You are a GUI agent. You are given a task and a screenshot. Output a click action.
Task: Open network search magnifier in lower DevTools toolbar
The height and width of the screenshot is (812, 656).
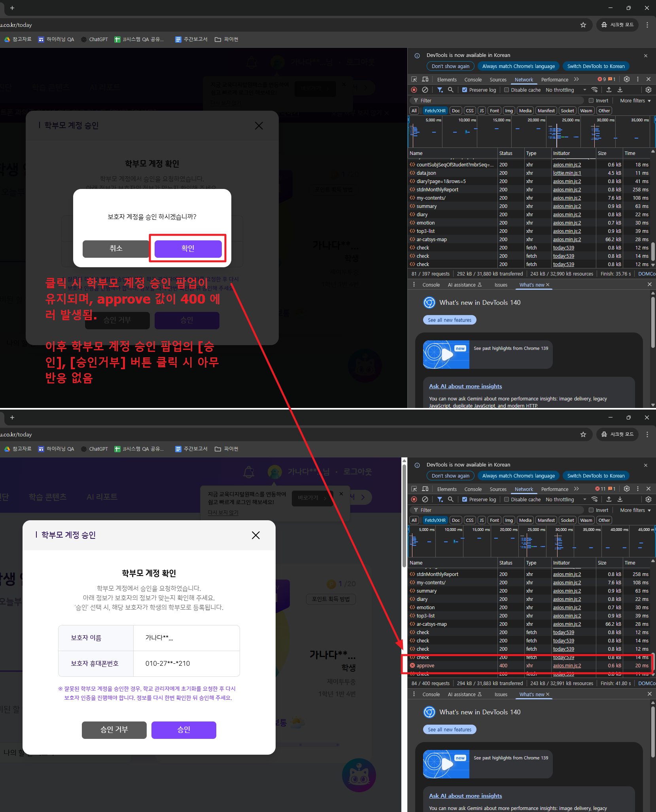click(450, 499)
